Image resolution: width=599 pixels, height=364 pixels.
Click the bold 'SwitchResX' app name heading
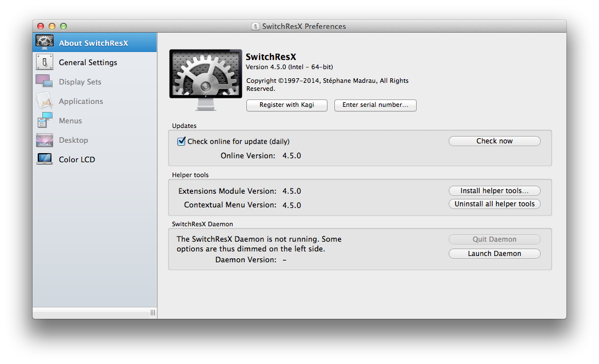pos(271,57)
